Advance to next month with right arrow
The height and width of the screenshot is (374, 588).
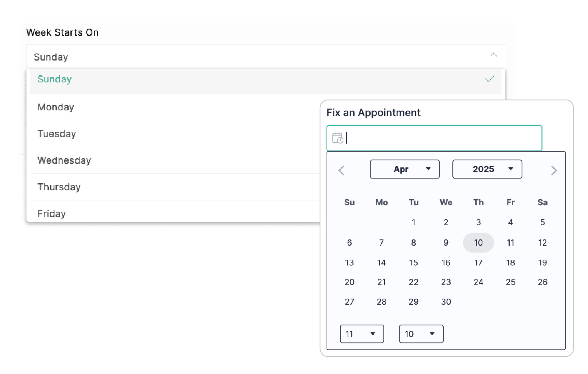coord(554,170)
